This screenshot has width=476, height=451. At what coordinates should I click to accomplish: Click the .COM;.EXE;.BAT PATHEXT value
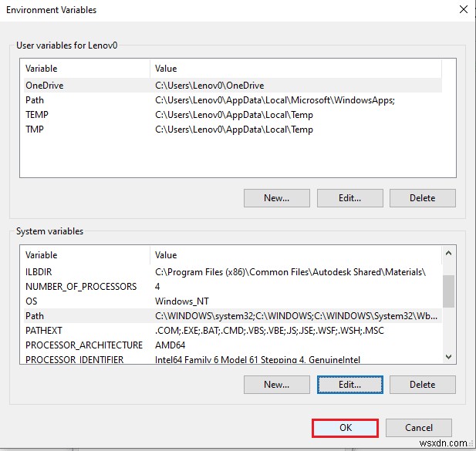269,331
